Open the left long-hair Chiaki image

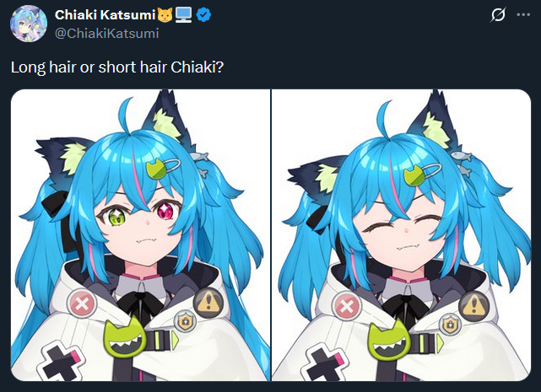click(x=140, y=235)
